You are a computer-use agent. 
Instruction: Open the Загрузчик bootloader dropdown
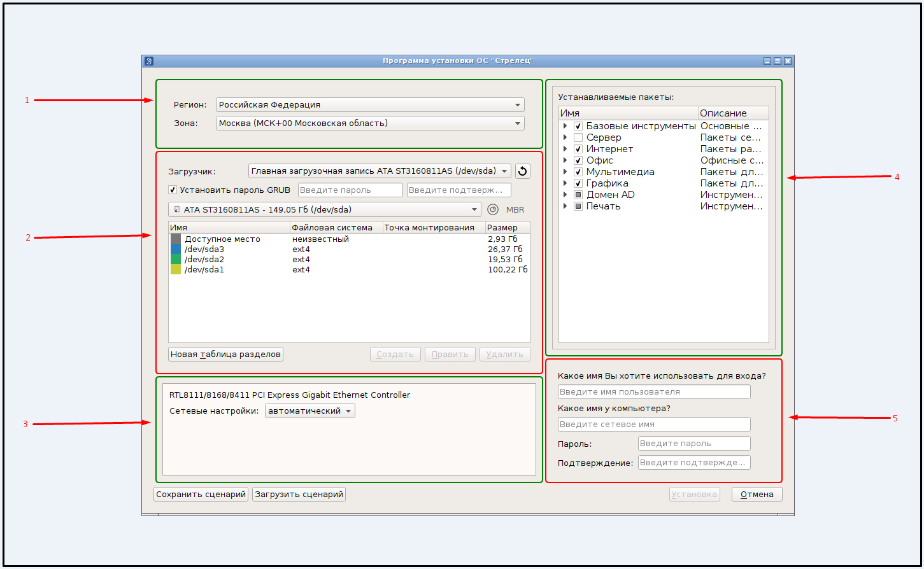380,171
